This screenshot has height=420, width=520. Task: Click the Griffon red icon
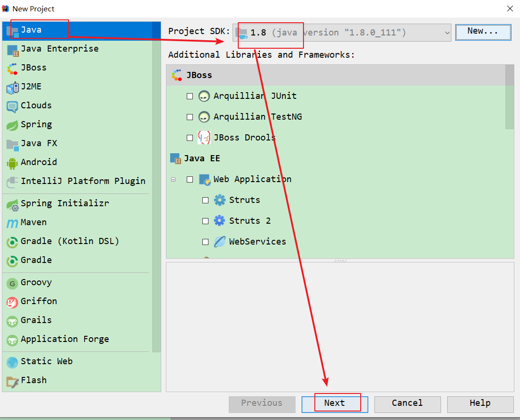click(12, 302)
